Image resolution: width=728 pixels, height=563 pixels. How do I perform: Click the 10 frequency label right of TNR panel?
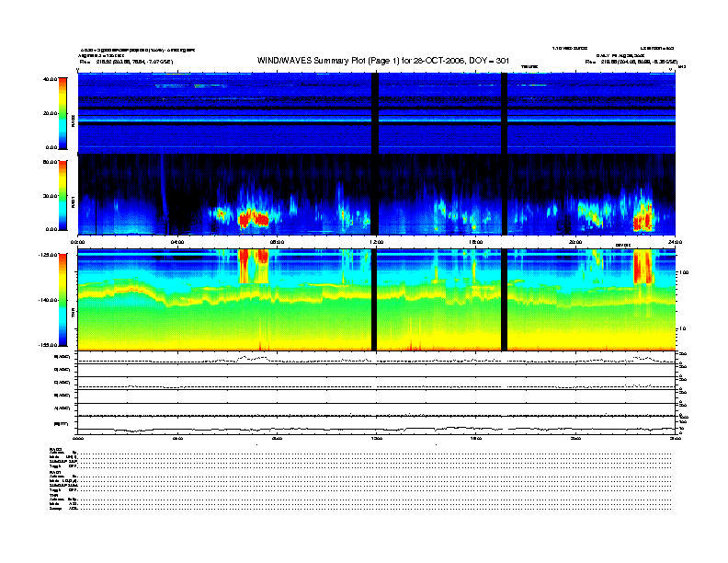pyautogui.click(x=682, y=328)
